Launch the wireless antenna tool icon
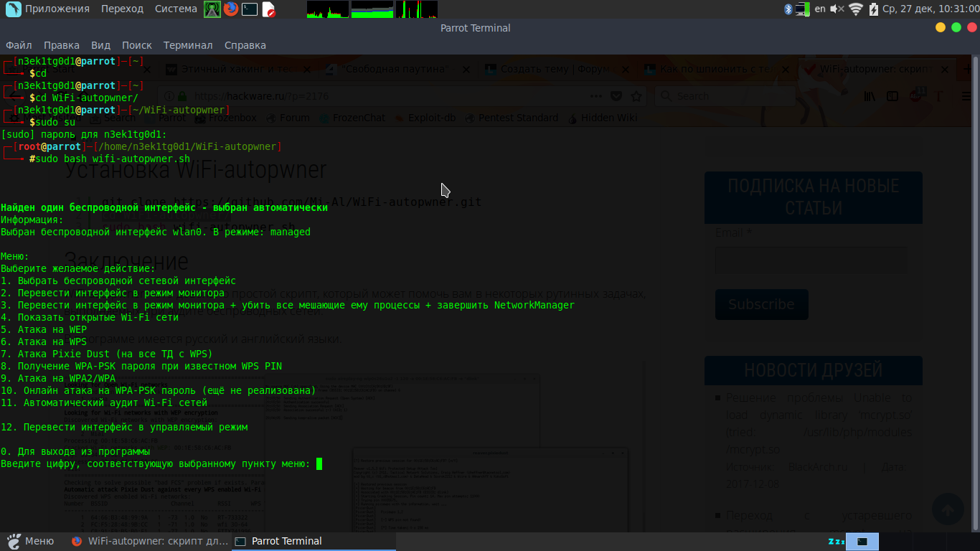 pyautogui.click(x=212, y=9)
